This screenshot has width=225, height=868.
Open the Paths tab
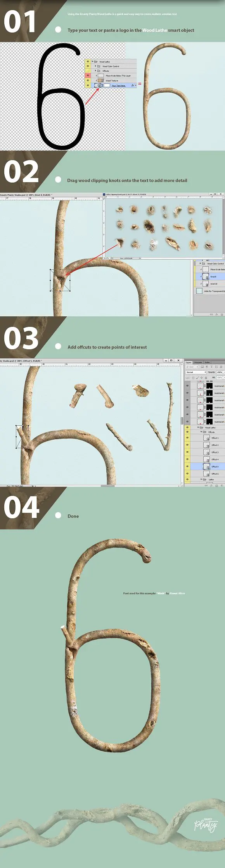(207, 362)
